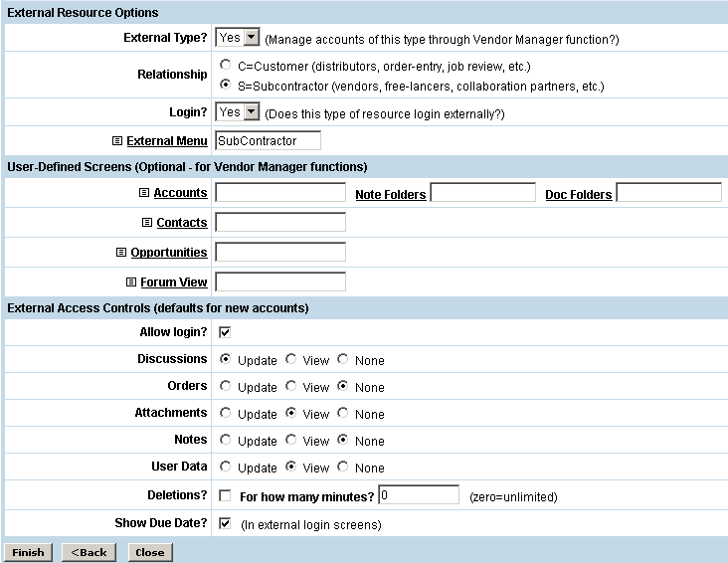Click the deletion minutes input field

(x=419, y=494)
